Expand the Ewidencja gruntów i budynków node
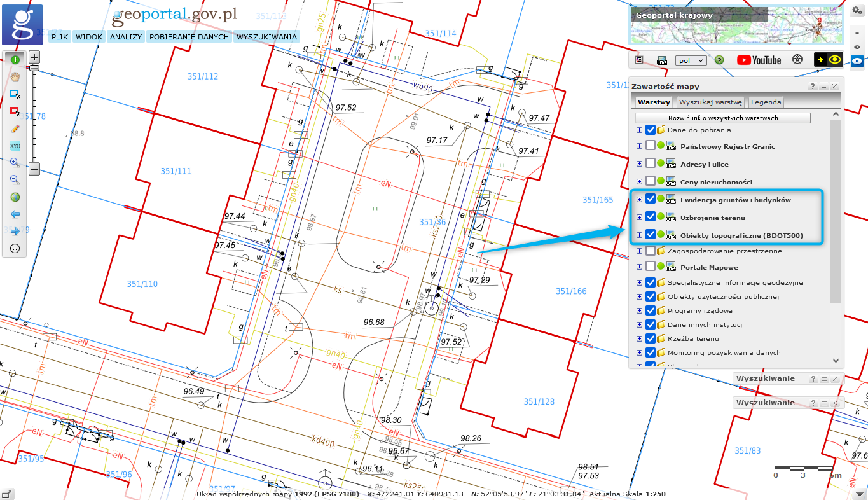This screenshot has height=500, width=868. click(x=639, y=200)
